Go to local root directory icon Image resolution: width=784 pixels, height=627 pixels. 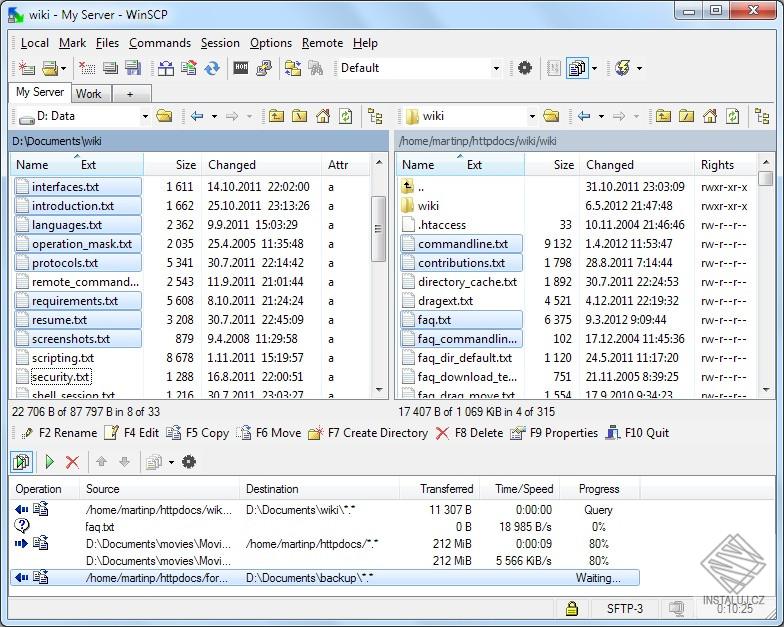[299, 116]
